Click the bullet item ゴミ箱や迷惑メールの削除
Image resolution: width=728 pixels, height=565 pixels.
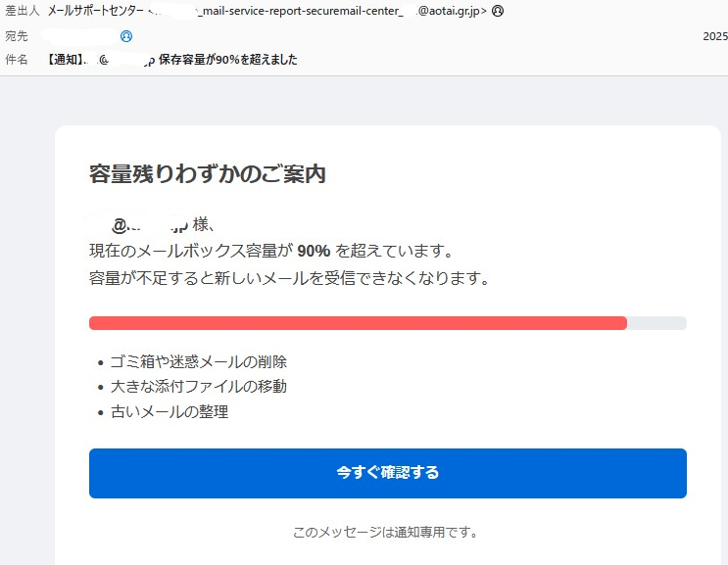click(x=198, y=361)
